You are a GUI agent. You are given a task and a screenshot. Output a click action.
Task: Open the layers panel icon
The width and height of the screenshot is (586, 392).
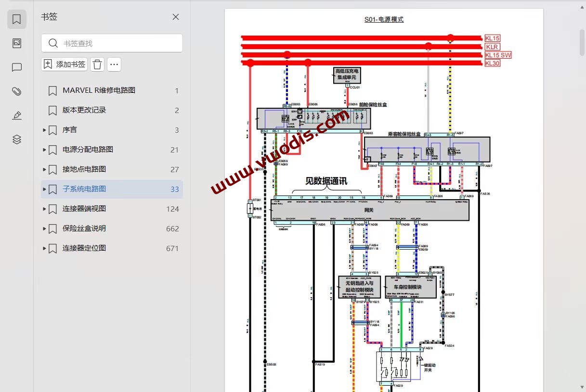(16, 139)
